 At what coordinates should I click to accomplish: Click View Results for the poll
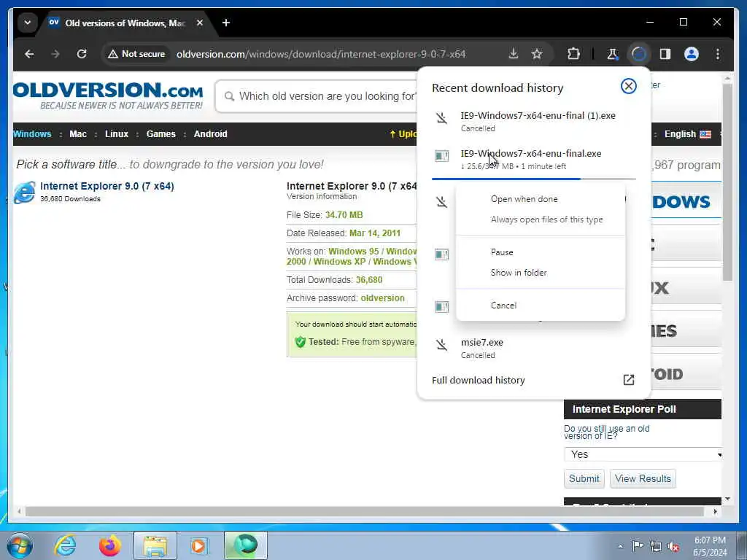pyautogui.click(x=643, y=478)
